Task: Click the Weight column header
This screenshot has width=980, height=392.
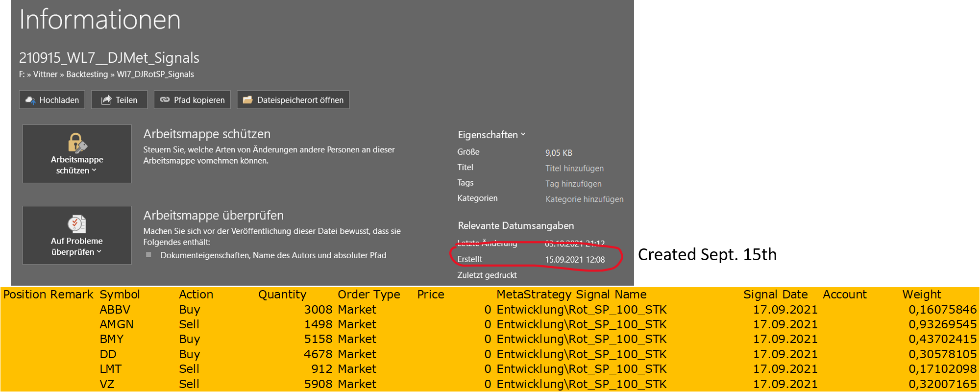Action: (x=922, y=294)
